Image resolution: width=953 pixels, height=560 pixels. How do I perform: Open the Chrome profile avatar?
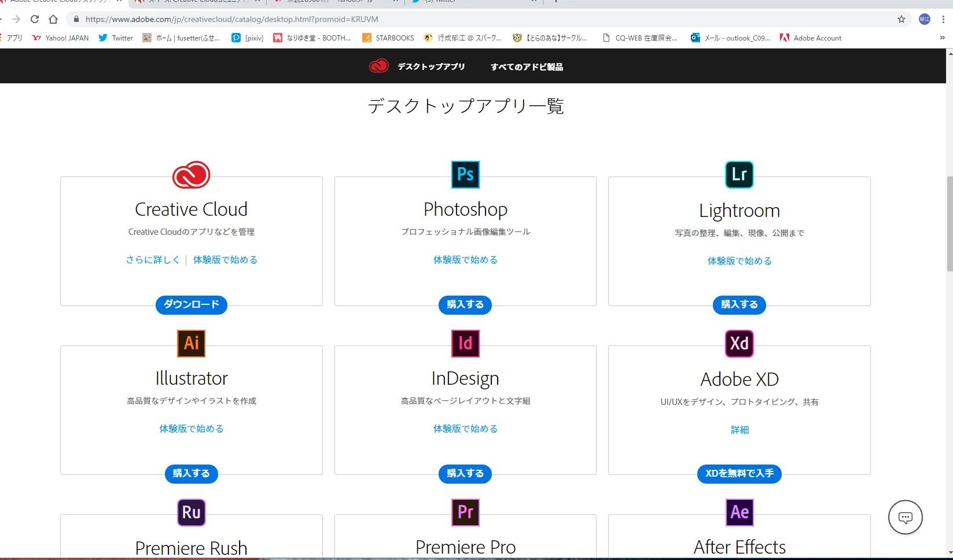pyautogui.click(x=925, y=19)
